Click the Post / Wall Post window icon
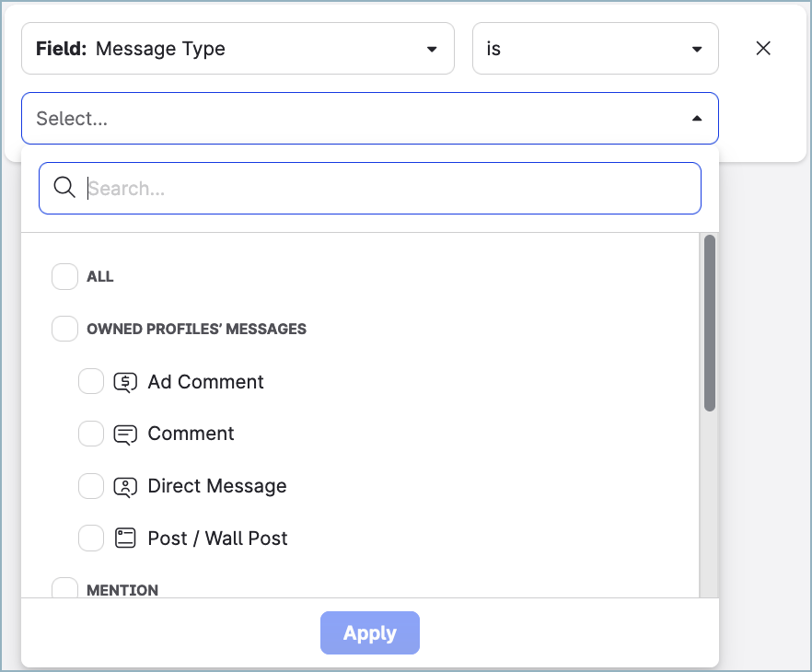Screen dimensions: 812x672 click(125, 539)
